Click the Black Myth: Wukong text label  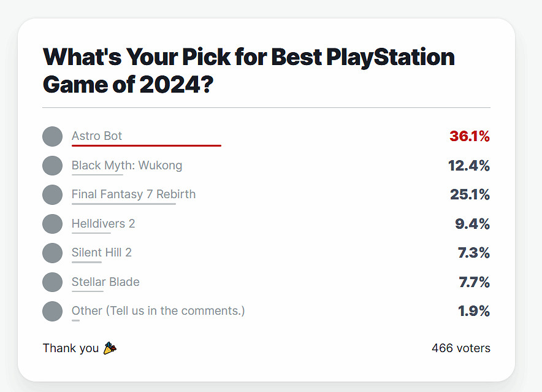[x=127, y=166]
